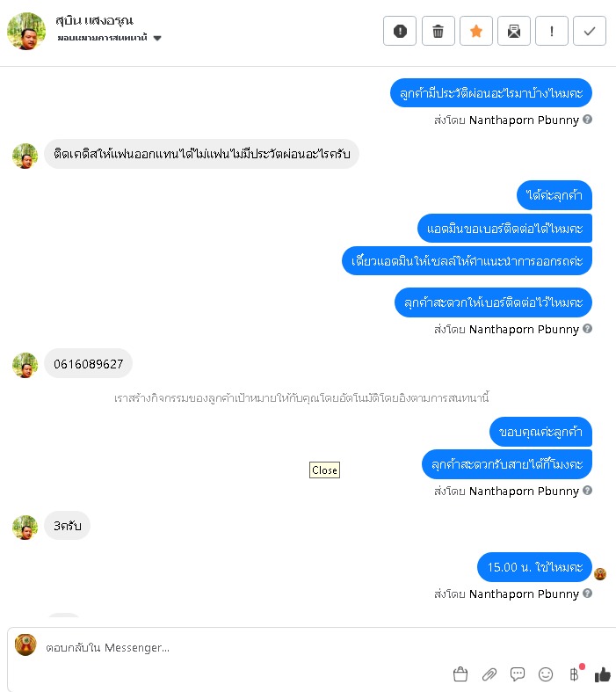616x692 pixels.
Task: Click the help icon under the 15.00 message
Action: [x=587, y=594]
